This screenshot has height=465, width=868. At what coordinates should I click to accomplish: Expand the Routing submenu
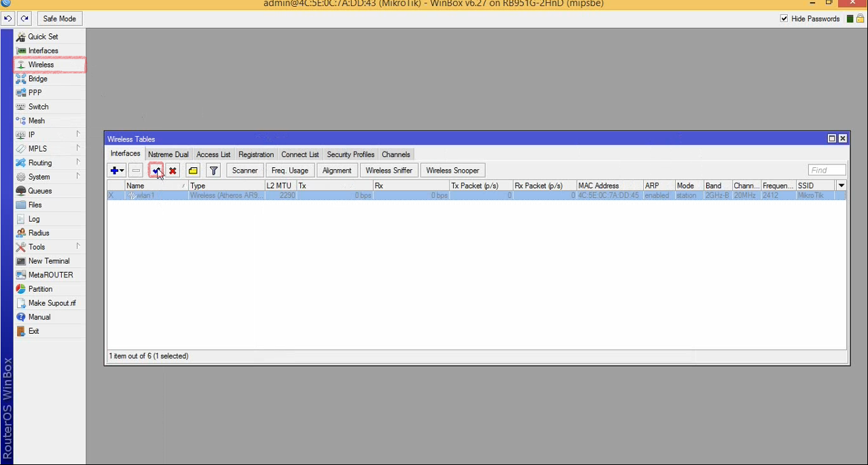pyautogui.click(x=49, y=163)
